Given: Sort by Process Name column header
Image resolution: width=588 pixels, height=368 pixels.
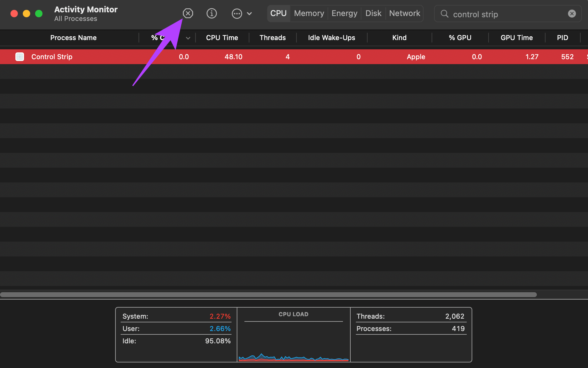Looking at the screenshot, I should tap(73, 38).
